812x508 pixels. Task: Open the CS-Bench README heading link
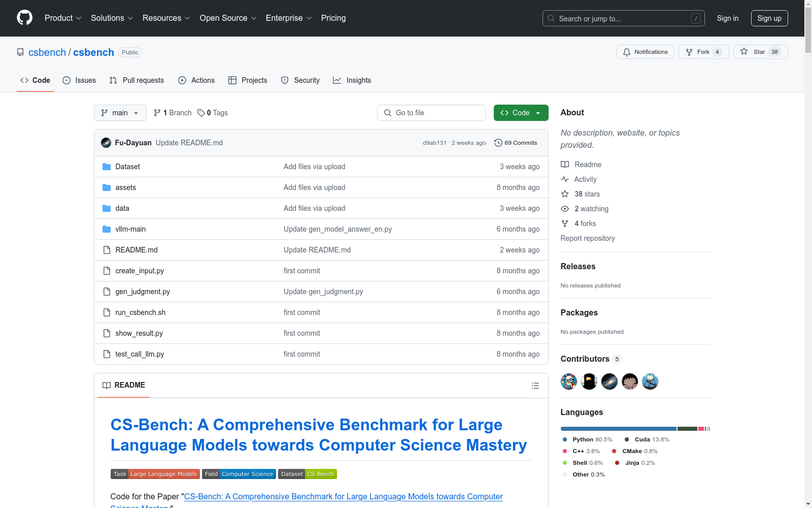(319, 435)
